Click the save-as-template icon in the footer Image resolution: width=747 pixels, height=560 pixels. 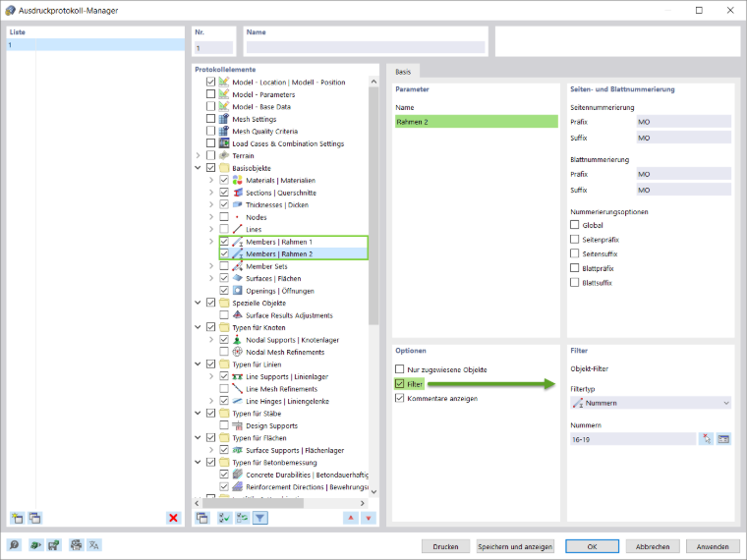tap(54, 544)
